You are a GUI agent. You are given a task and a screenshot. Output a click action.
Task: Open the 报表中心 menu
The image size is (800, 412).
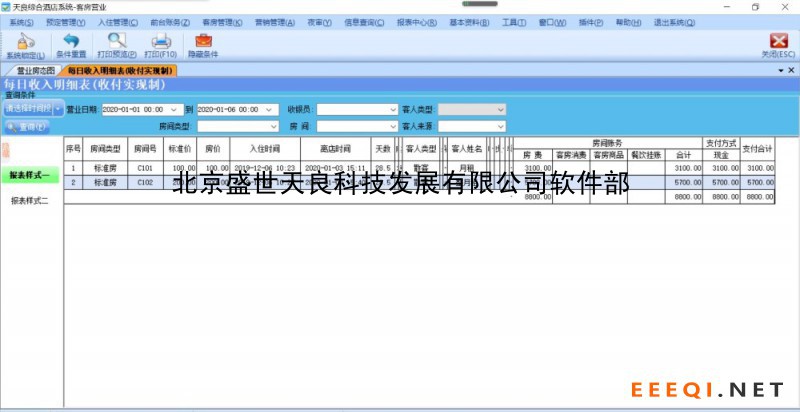click(414, 21)
